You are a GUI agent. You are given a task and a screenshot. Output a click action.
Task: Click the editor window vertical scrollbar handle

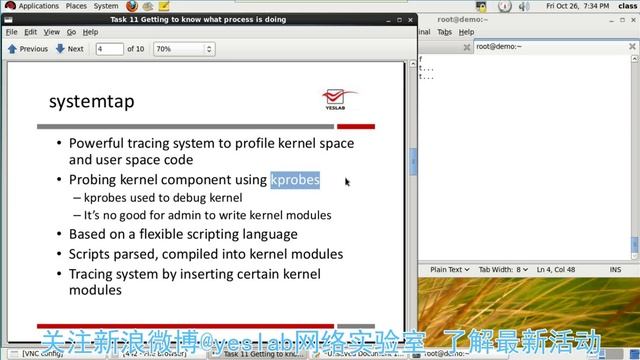coord(635,244)
